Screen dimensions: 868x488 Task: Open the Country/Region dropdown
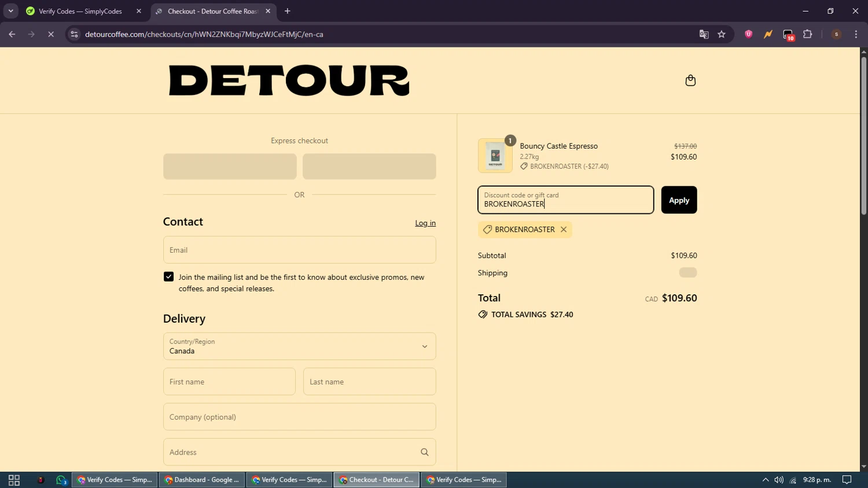pos(299,346)
